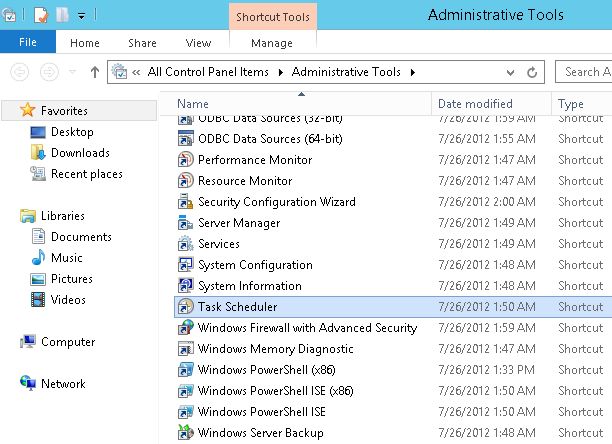
Task: Open the Task Scheduler shortcut icon
Action: click(x=185, y=307)
